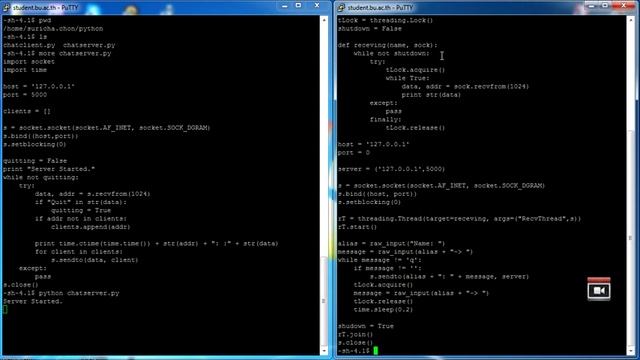Maximize the left PuTTY window
Image resolution: width=640 pixels, height=360 pixels.
(298, 5)
